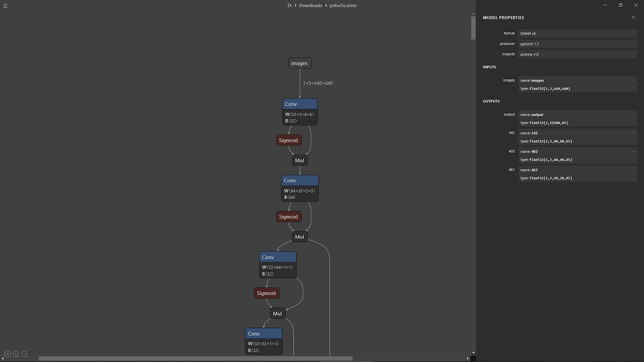Open the hamburger menu in top-left corner

click(6, 6)
